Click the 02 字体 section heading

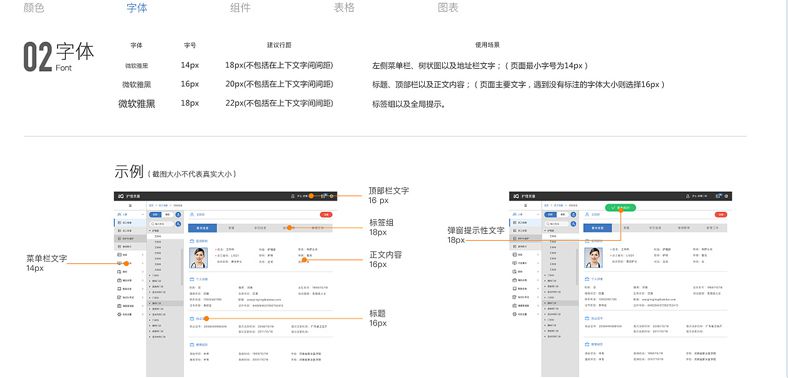[59, 56]
